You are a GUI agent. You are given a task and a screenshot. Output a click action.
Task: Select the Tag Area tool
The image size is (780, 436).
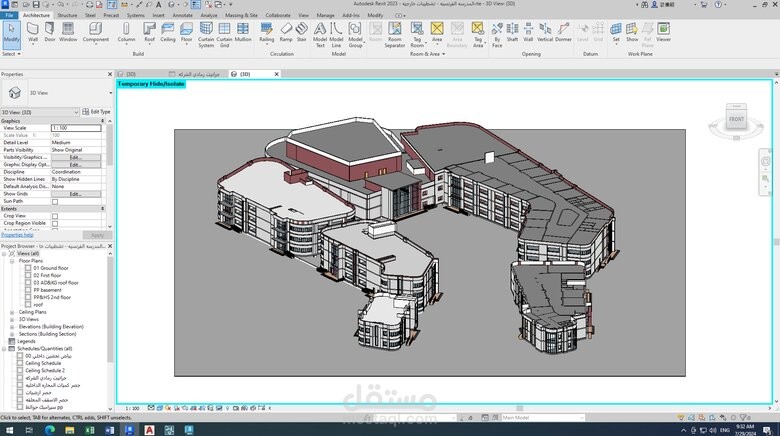478,35
